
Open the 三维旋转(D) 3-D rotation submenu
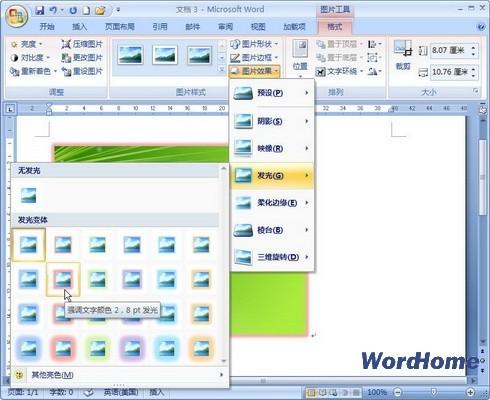[x=272, y=257]
